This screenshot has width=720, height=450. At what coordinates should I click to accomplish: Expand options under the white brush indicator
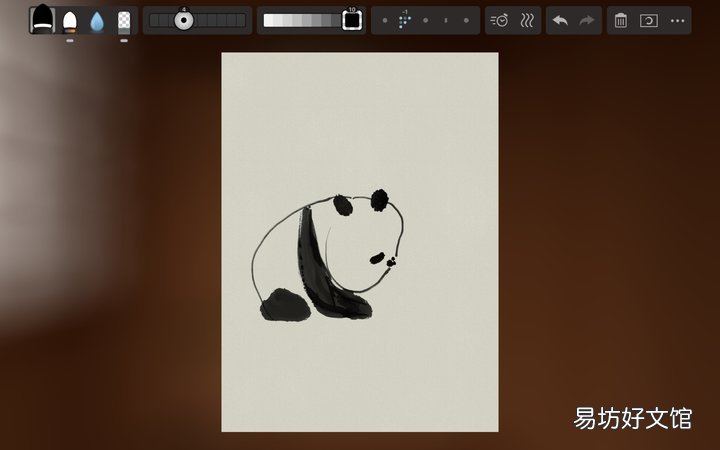(70, 40)
